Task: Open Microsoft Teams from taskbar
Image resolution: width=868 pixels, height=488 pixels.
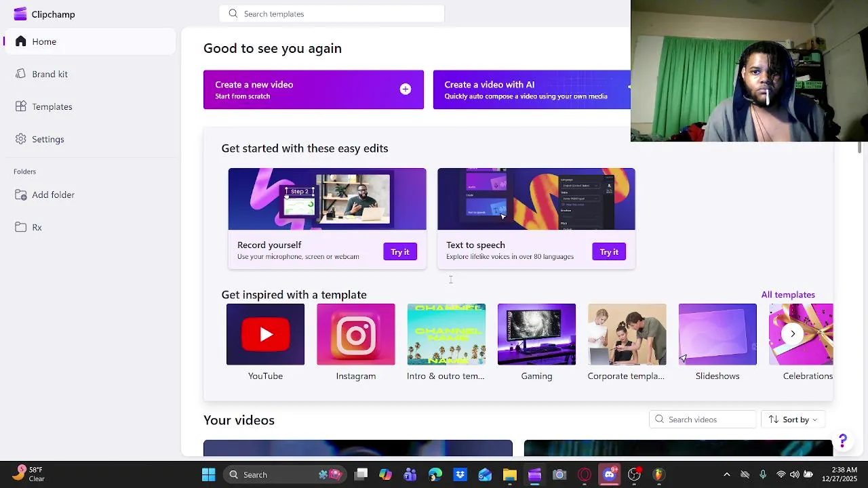Action: (410, 474)
